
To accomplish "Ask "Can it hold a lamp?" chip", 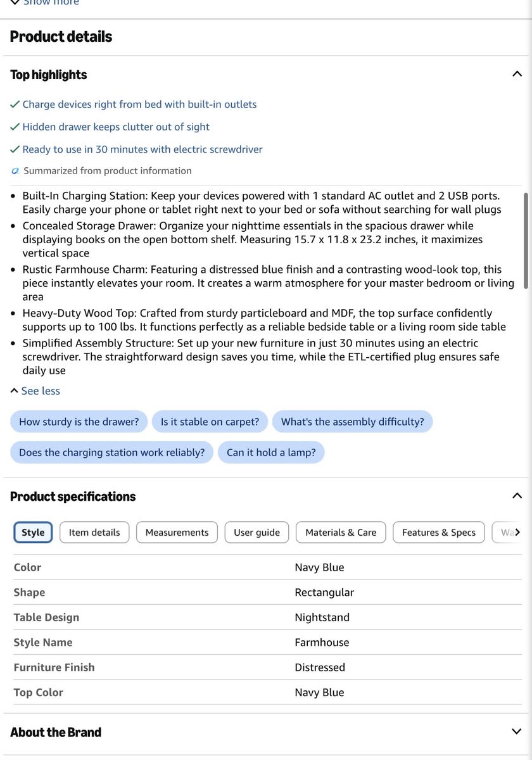I will (271, 452).
